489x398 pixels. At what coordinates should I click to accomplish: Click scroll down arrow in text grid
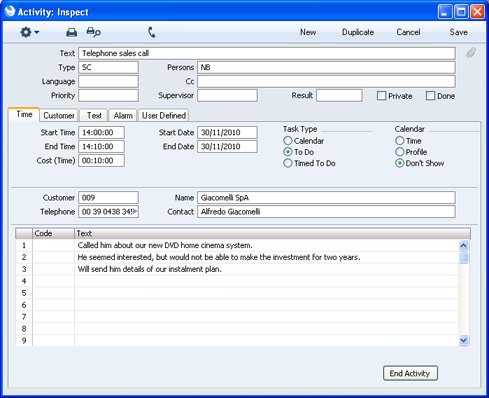464,340
